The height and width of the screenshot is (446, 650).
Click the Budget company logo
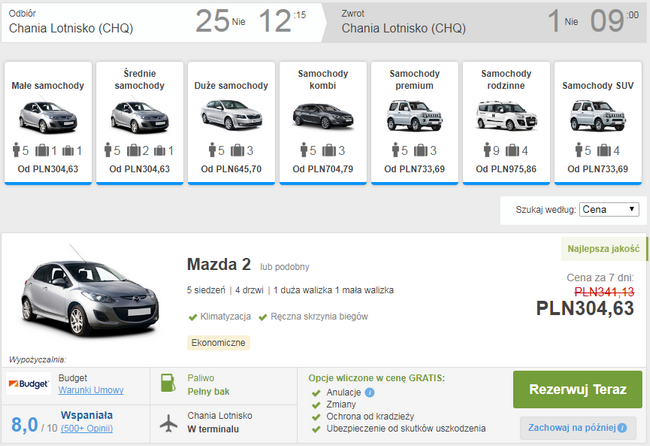[29, 384]
